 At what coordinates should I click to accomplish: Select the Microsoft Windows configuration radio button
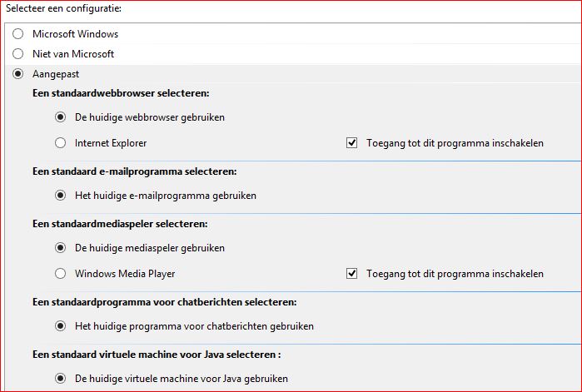coord(18,34)
